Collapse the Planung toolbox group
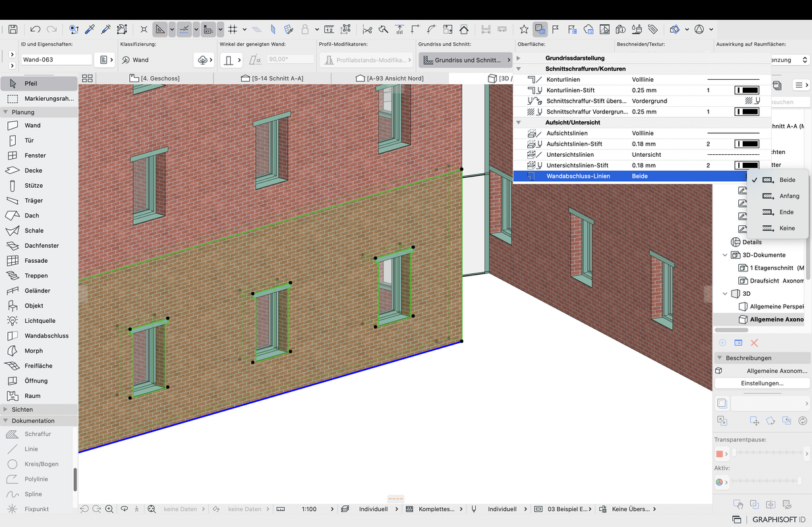Screen dimensions: 812x527 click(6, 112)
